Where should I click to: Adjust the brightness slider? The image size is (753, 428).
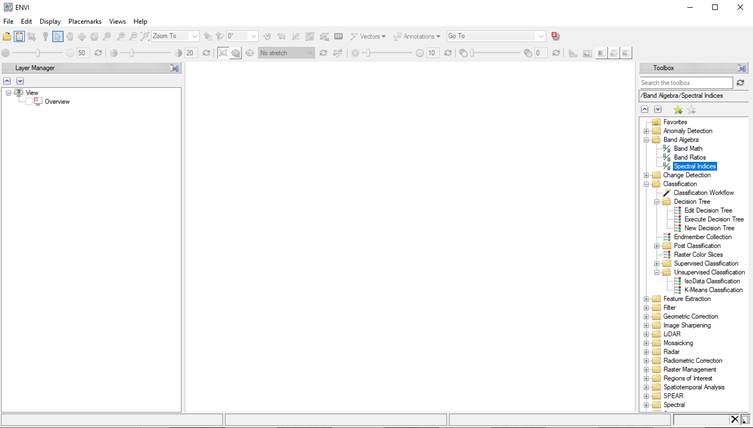click(x=37, y=53)
